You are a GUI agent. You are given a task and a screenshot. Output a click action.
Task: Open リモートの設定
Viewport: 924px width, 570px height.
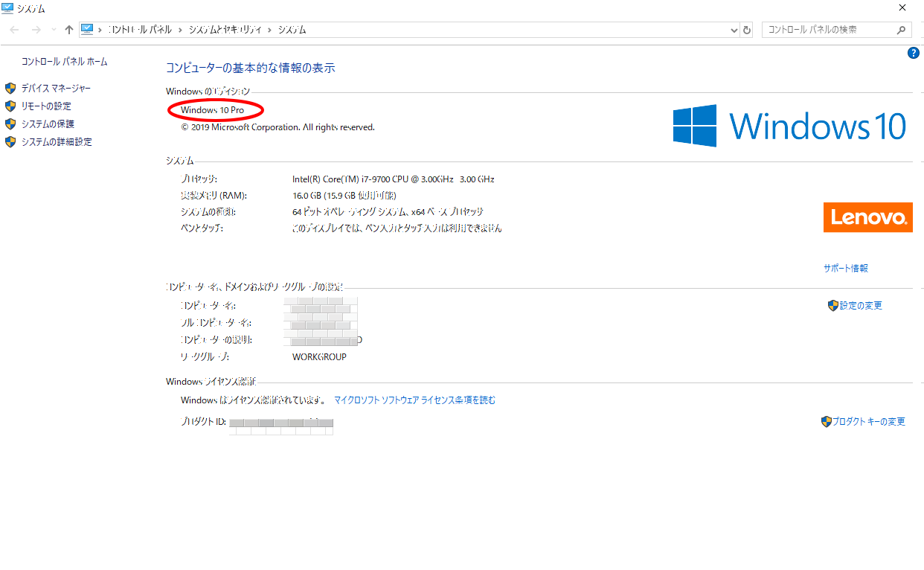pyautogui.click(x=46, y=106)
